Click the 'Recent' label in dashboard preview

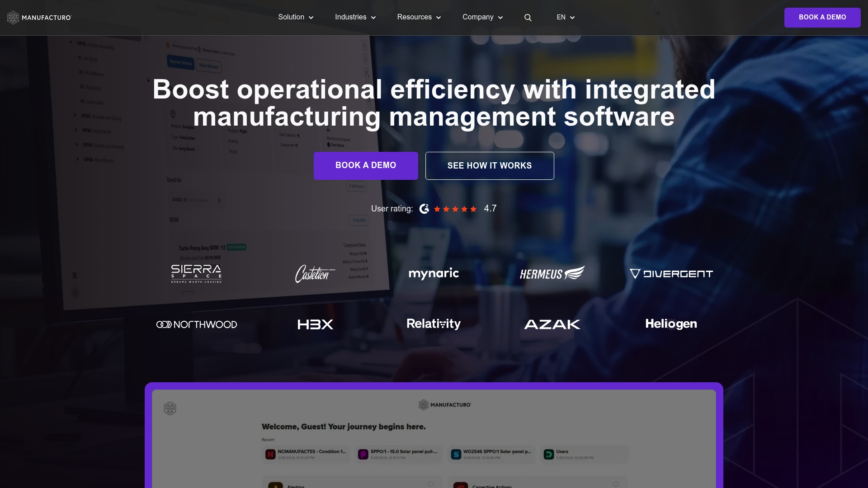(268, 440)
